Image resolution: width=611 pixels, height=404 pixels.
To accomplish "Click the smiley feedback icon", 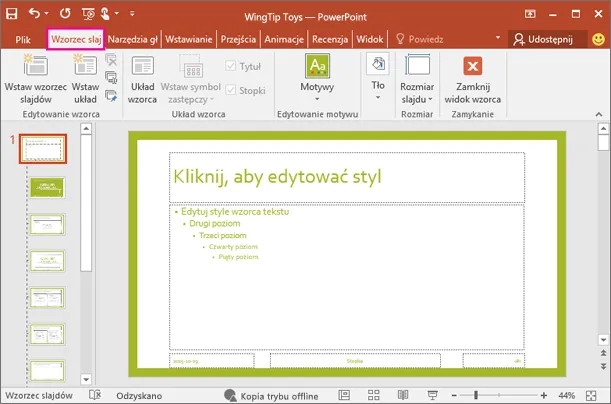I will click(x=597, y=39).
